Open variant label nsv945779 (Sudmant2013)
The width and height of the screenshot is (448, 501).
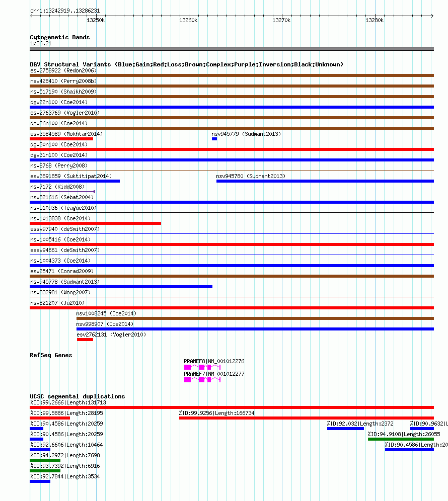[246, 134]
